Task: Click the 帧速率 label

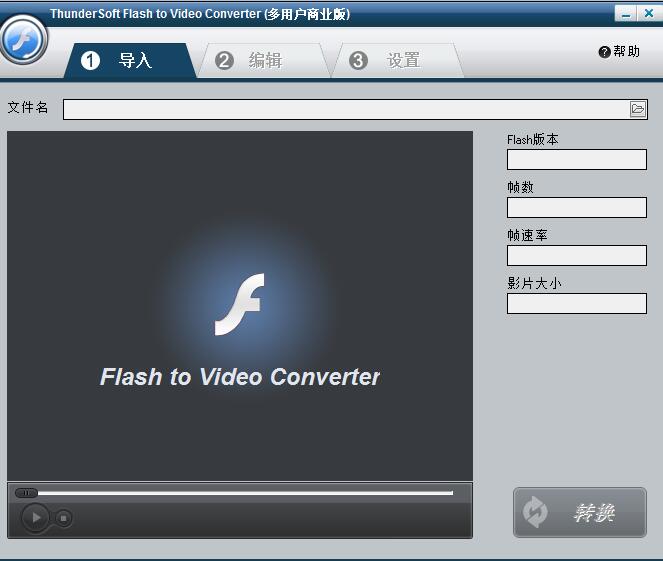Action: click(527, 235)
